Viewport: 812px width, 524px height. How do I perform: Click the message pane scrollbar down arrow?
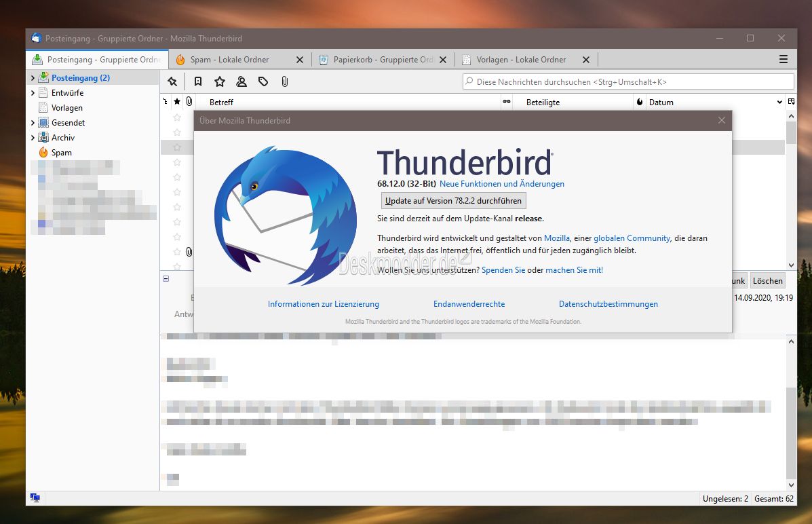(x=791, y=485)
